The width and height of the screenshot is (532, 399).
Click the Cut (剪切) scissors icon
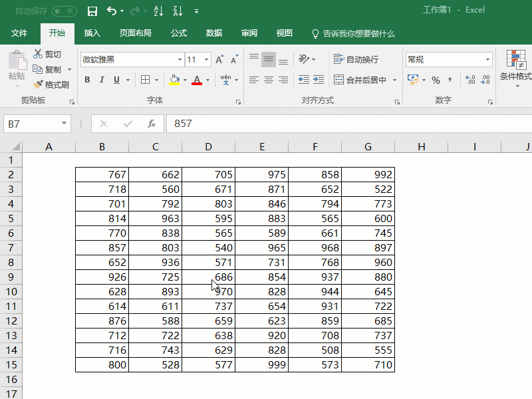38,54
